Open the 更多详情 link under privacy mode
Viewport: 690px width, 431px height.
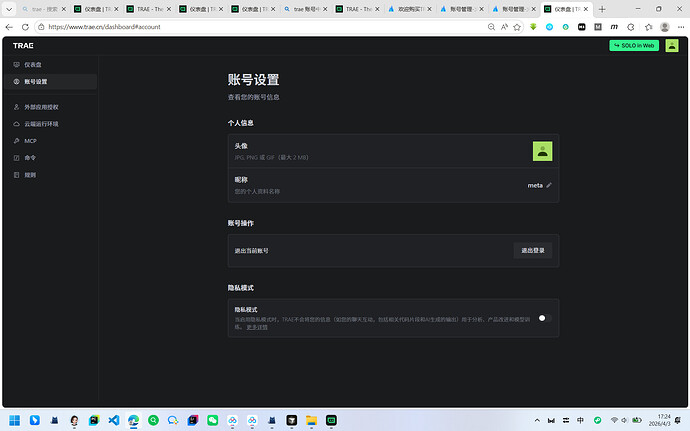257,327
